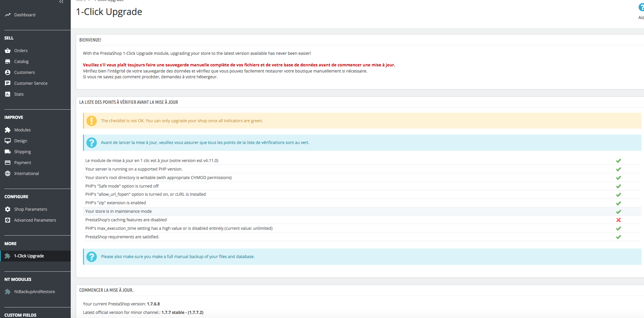Image resolution: width=644 pixels, height=318 pixels.
Task: Click the Catalog store icon
Action: click(7, 62)
